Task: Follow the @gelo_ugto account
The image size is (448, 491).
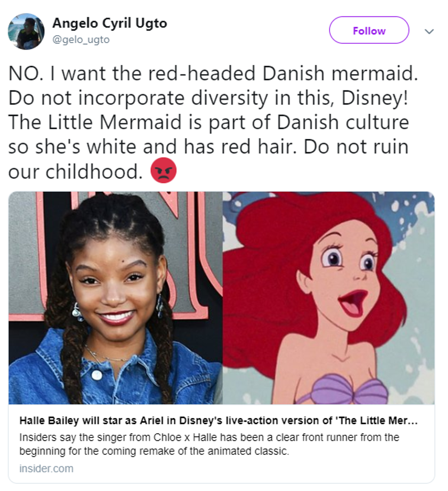Action: click(x=369, y=30)
